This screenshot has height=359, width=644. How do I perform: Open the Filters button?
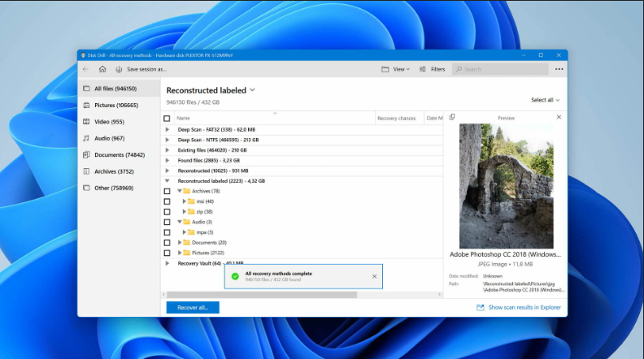(433, 69)
